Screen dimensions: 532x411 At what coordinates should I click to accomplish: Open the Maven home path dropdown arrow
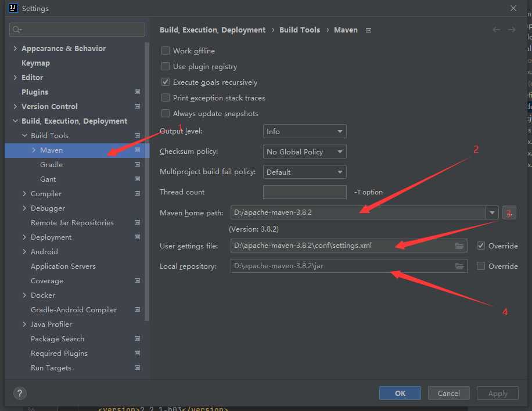(491, 212)
